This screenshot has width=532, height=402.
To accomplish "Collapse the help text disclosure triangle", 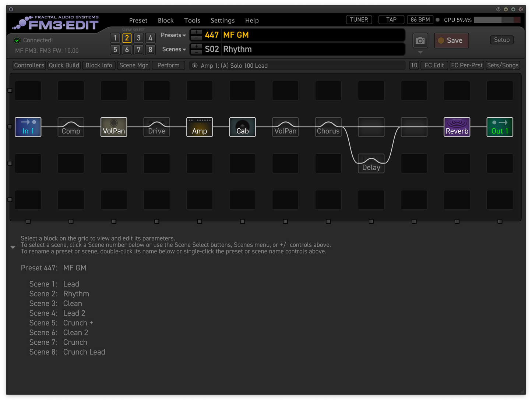I will click(x=13, y=248).
